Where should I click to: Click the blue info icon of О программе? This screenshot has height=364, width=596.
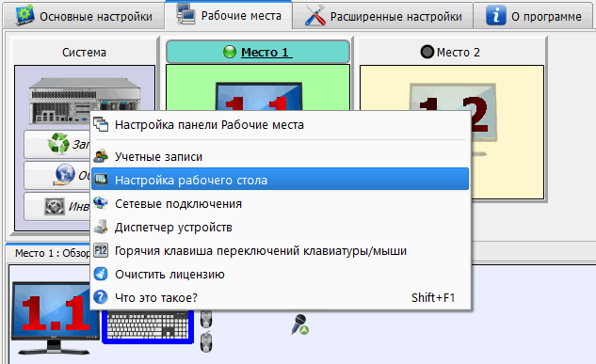click(x=496, y=16)
